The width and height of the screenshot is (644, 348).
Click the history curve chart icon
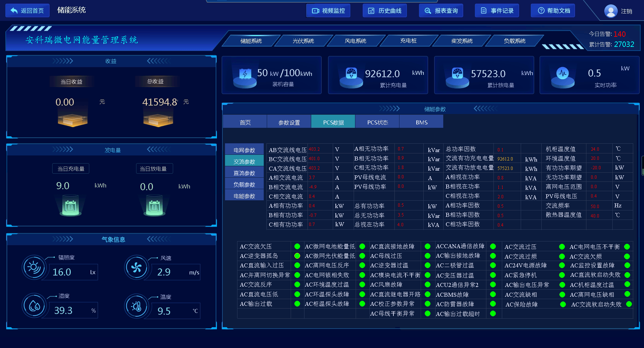(x=371, y=11)
